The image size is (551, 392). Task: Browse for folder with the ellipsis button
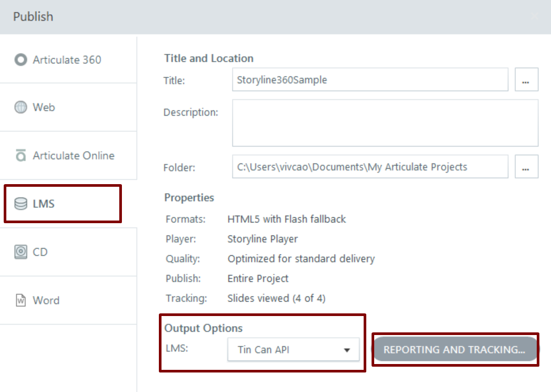[526, 167]
